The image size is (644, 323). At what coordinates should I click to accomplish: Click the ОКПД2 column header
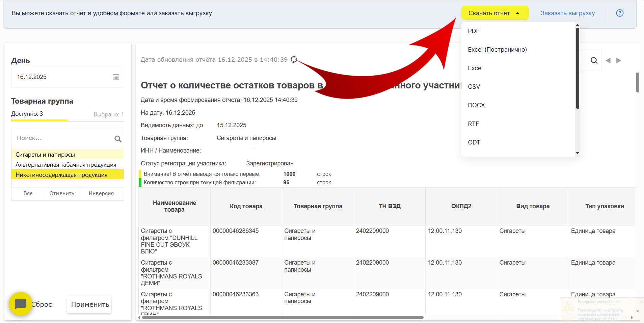[461, 206]
